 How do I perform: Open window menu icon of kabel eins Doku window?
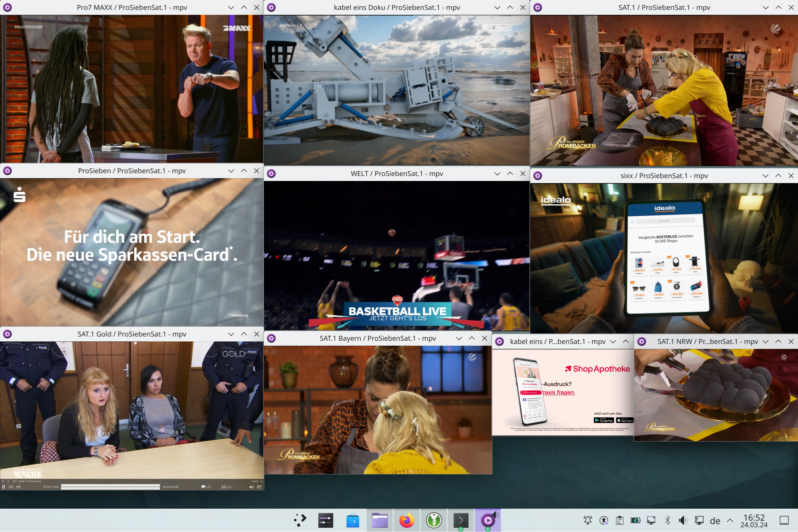pyautogui.click(x=271, y=7)
